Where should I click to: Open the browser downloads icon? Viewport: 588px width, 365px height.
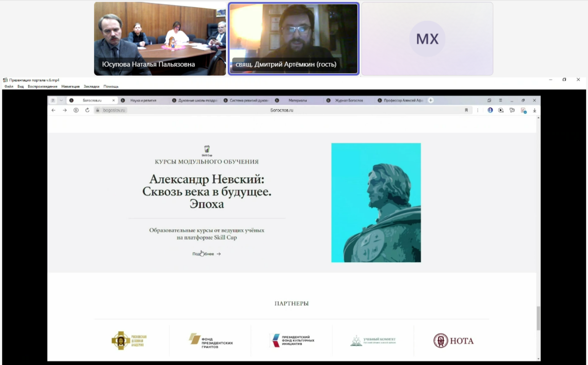(x=535, y=110)
